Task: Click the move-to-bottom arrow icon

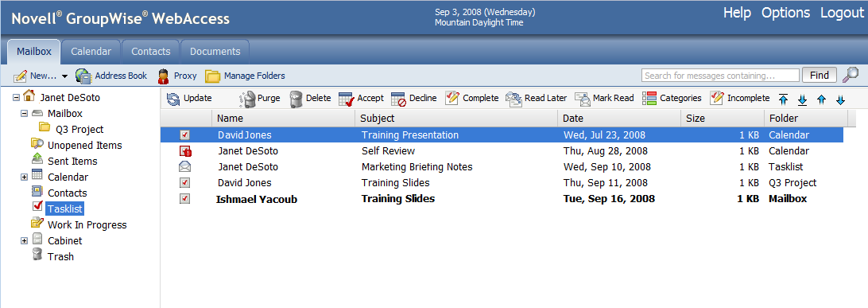Action: click(802, 99)
